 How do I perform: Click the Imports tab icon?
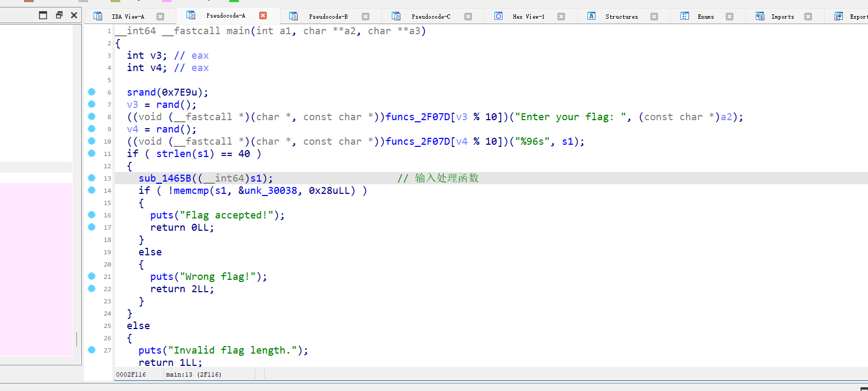759,16
